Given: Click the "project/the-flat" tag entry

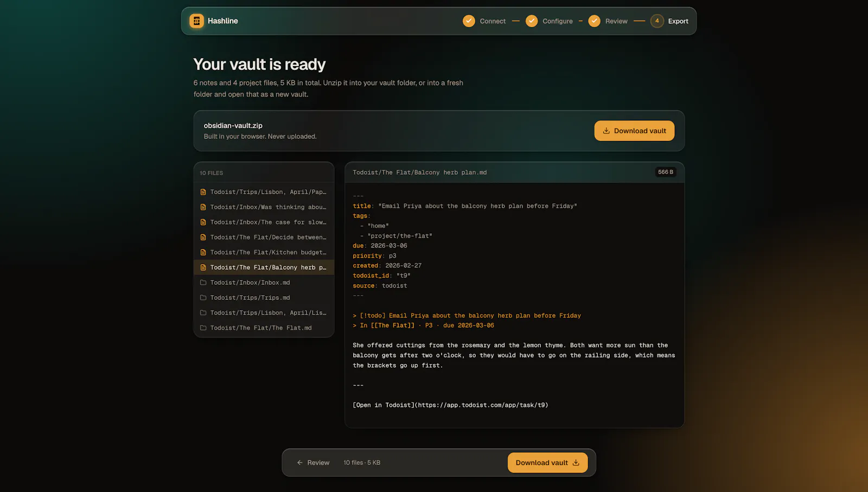Looking at the screenshot, I should tap(396, 236).
